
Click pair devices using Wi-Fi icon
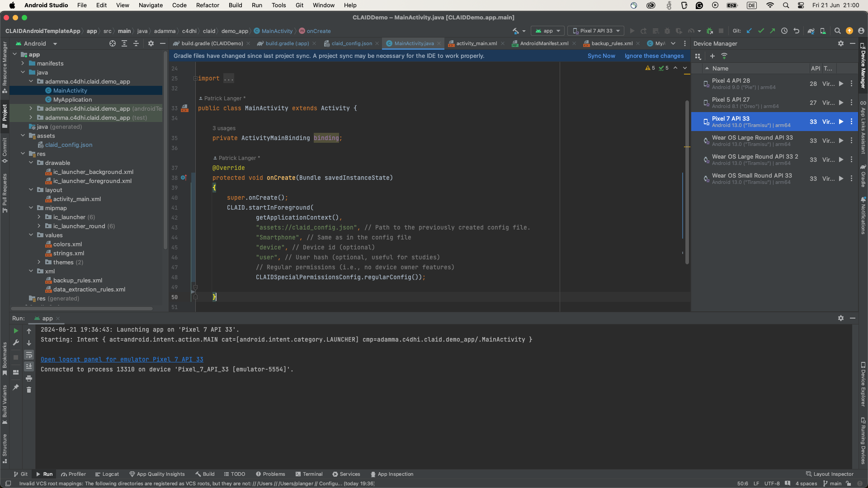pyautogui.click(x=724, y=56)
